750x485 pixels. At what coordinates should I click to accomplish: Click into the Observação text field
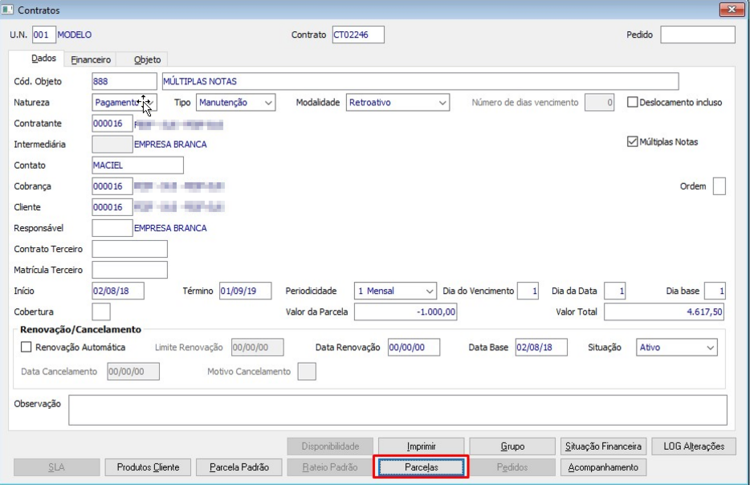point(397,410)
